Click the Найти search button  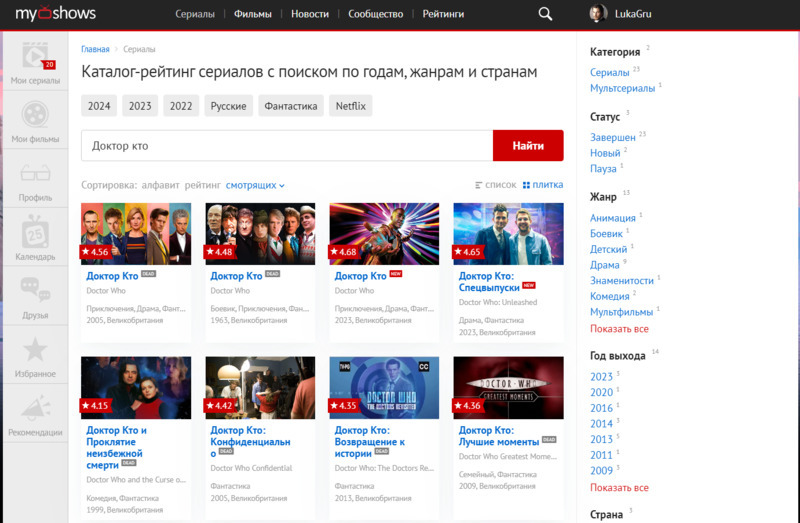coord(528,145)
